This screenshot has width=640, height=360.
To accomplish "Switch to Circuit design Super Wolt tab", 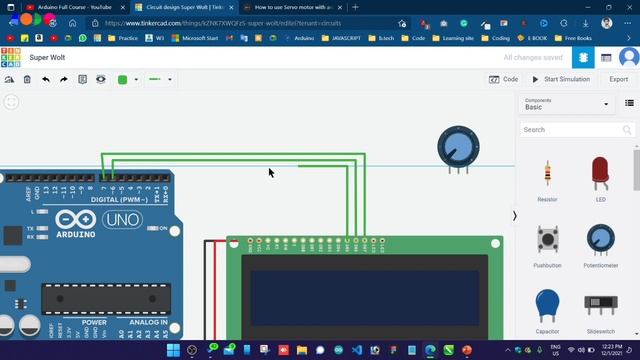I will point(184,7).
